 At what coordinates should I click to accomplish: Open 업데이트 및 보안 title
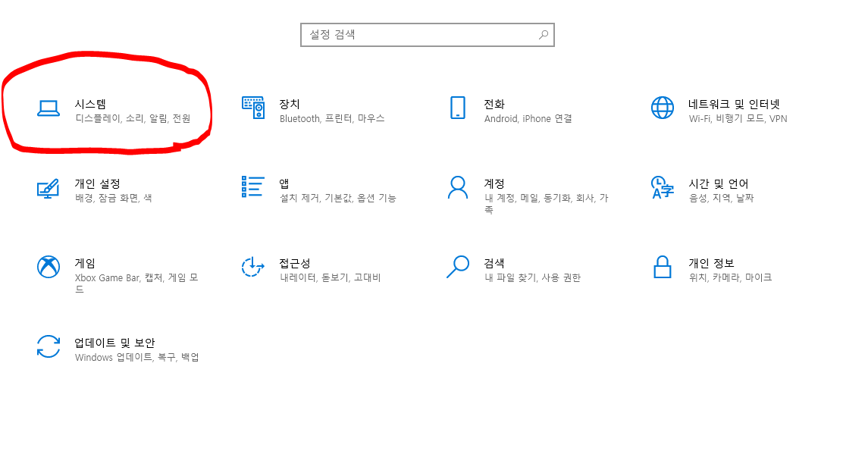coord(114,343)
